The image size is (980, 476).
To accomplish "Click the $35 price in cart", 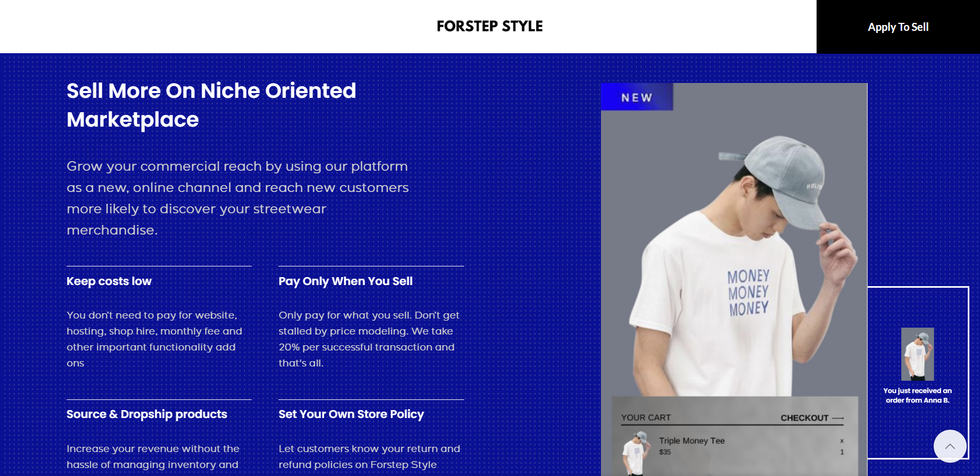I will (x=665, y=452).
